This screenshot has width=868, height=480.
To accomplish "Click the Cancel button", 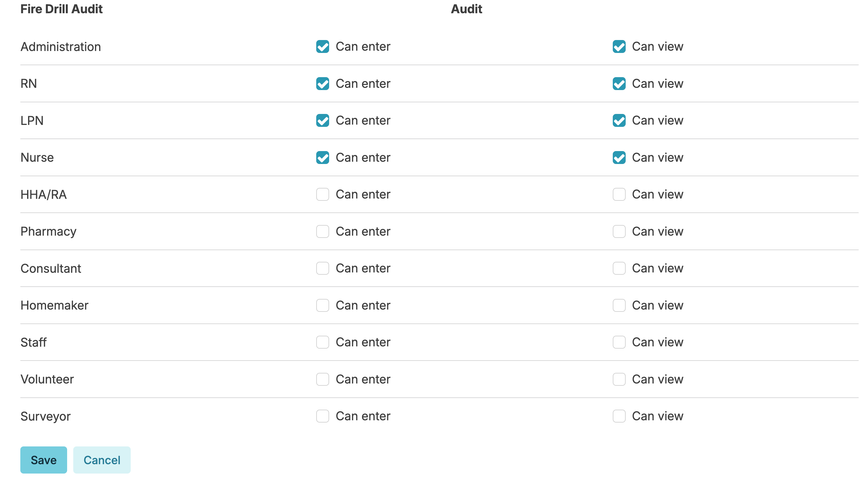I will tap(102, 460).
